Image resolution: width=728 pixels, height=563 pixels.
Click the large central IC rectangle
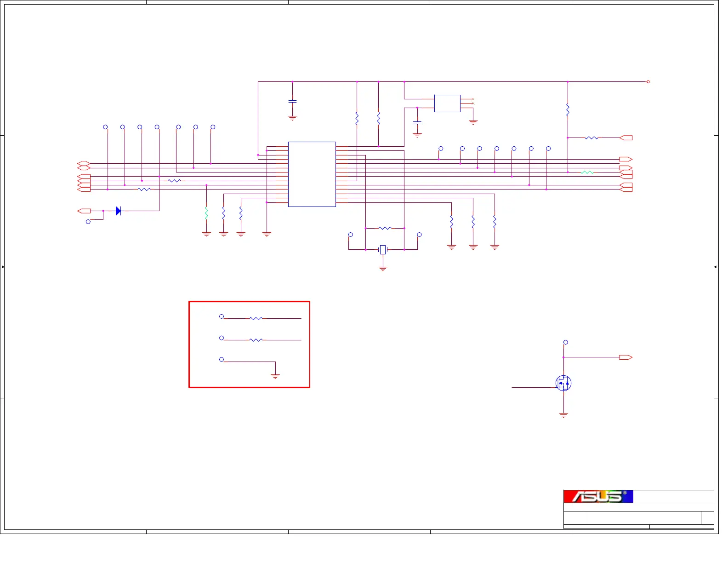coord(312,174)
